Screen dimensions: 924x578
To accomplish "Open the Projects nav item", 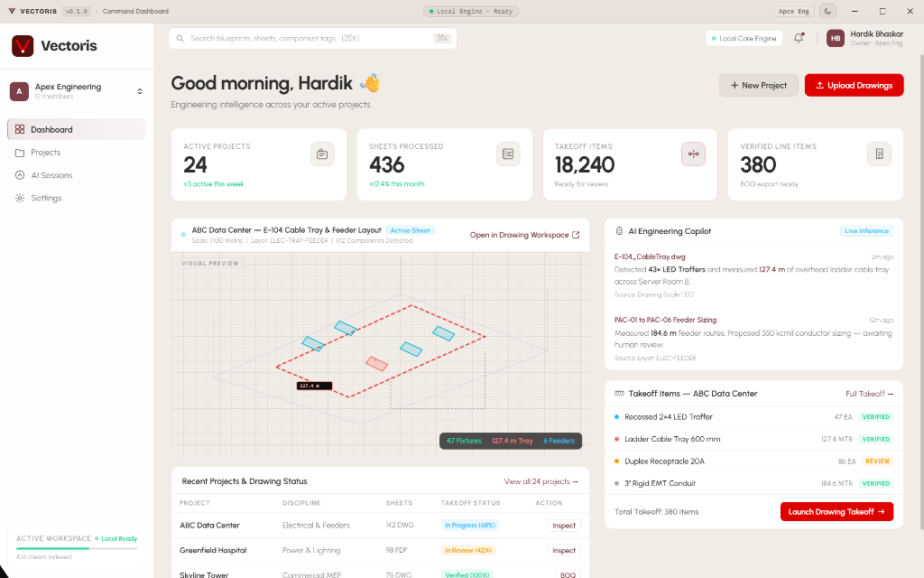I will tap(77, 153).
